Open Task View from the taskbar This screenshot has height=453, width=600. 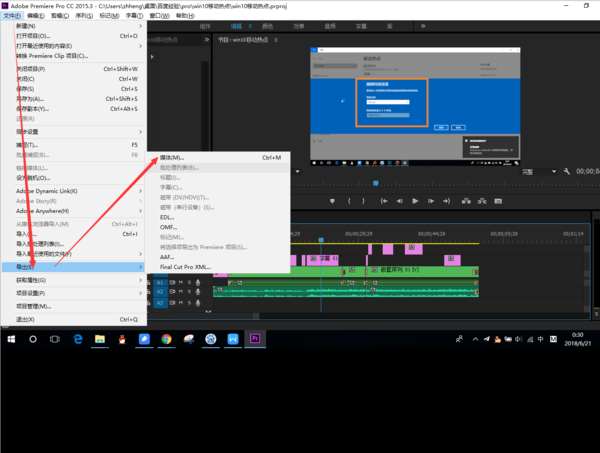pos(55,339)
